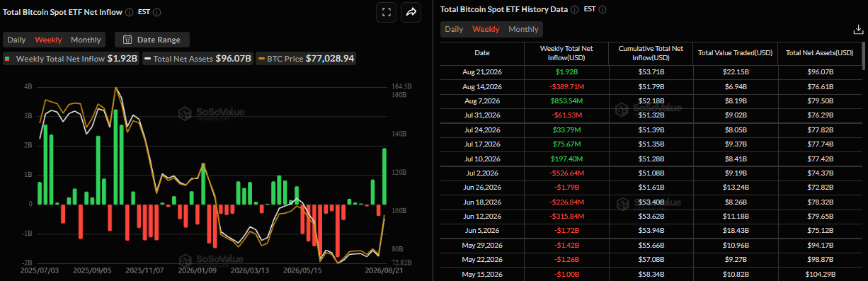Click info icon beside Total Bitcoin Spot ETF Net Inflow
This screenshot has height=281, width=868.
129,12
